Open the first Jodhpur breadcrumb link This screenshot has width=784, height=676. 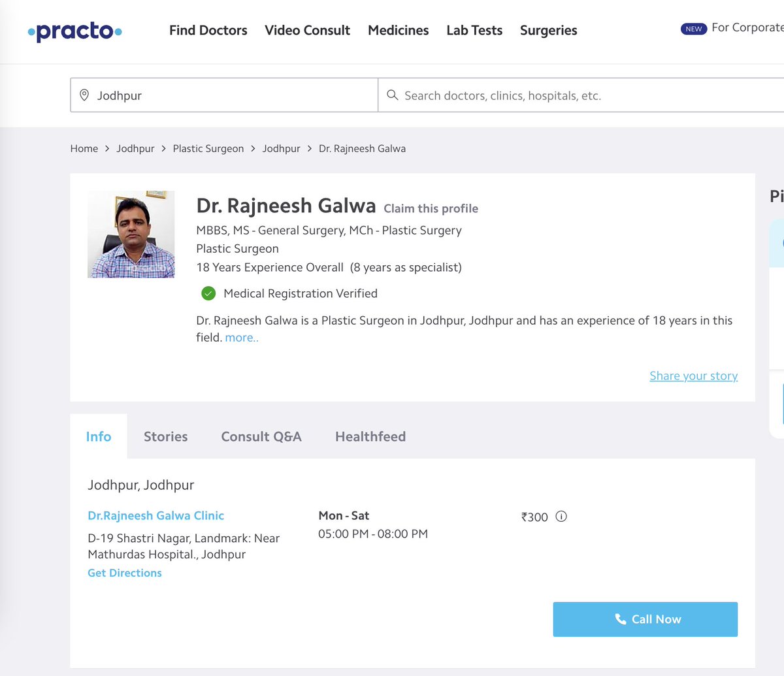(135, 148)
